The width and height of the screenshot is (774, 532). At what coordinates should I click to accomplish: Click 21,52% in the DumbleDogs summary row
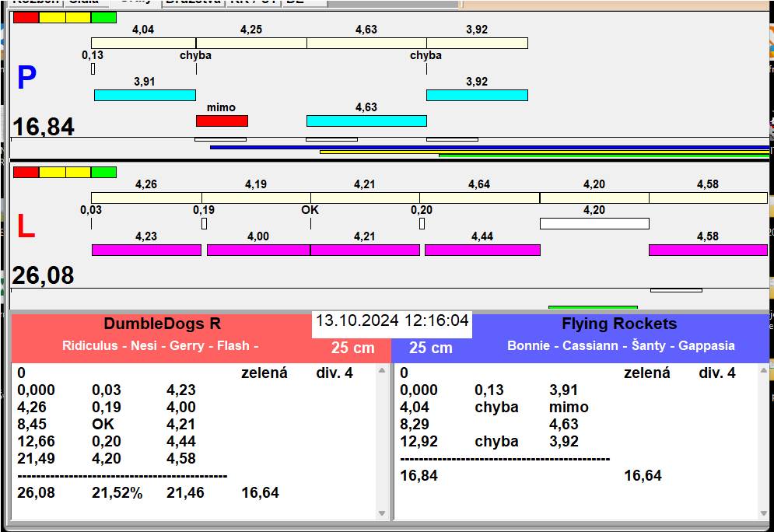click(x=117, y=492)
